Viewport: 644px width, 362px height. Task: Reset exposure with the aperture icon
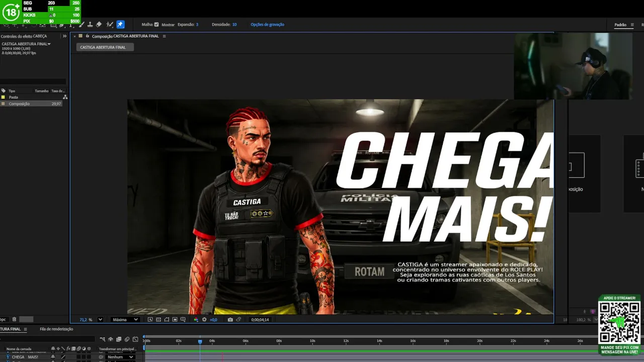(204, 319)
